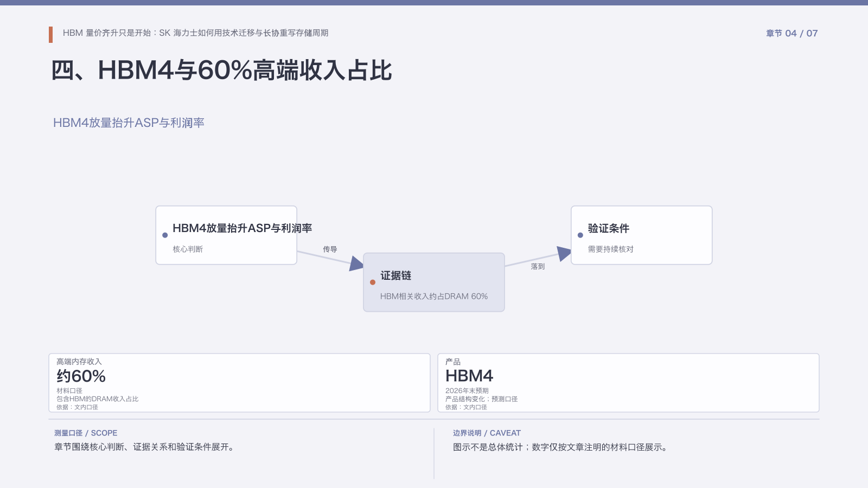Click the diagram node titled "HBM4放量抬升ASP与利润率"

(226, 235)
